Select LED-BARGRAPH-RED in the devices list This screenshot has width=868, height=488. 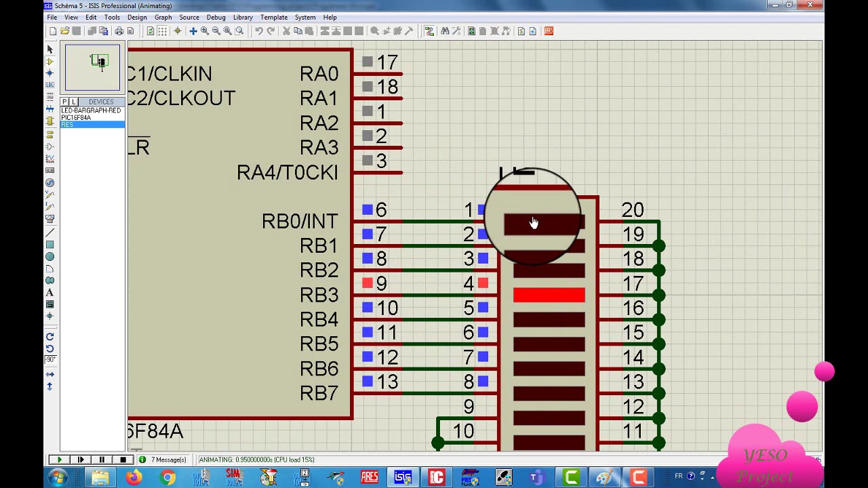(91, 110)
